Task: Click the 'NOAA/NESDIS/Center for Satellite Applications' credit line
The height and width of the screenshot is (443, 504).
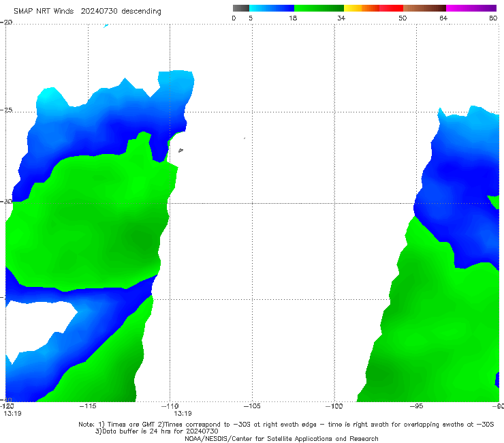Action: (x=281, y=439)
